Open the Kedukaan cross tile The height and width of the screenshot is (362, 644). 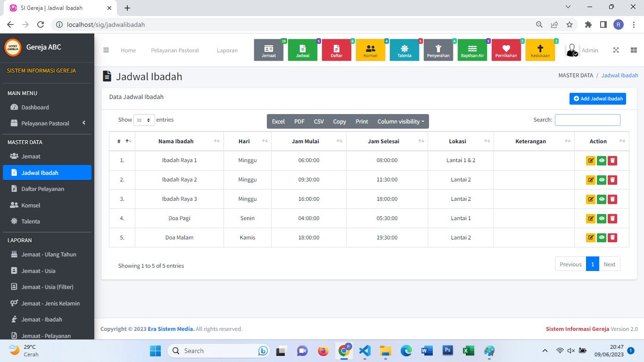tap(540, 50)
